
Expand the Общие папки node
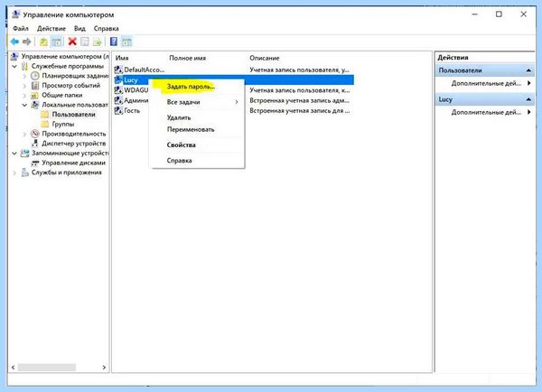pos(24,96)
